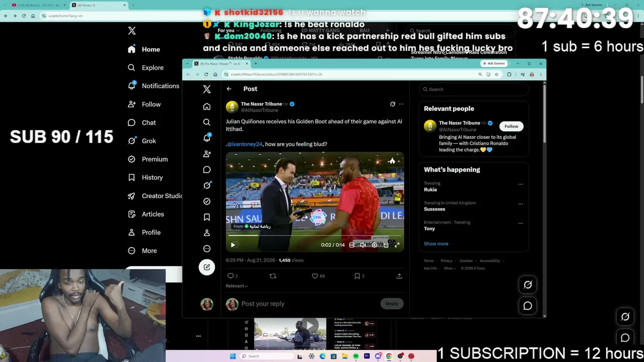
Task: Repost the Nassr Tribune post
Action: tap(273, 276)
